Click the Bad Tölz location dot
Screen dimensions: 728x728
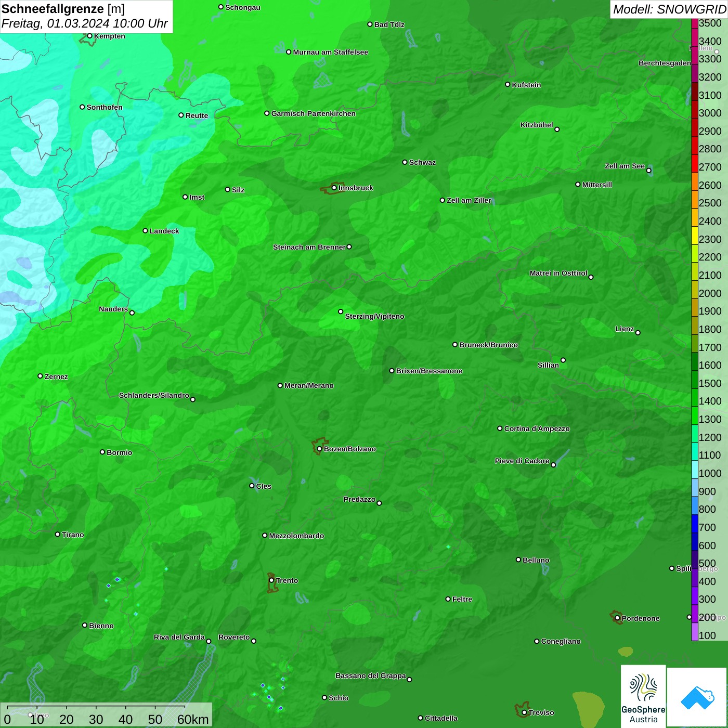point(370,24)
